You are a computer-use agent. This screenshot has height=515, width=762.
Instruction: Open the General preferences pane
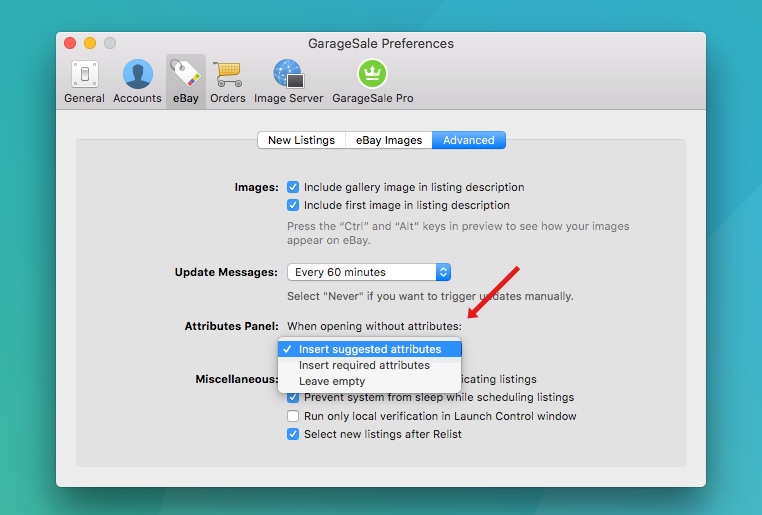(x=85, y=82)
